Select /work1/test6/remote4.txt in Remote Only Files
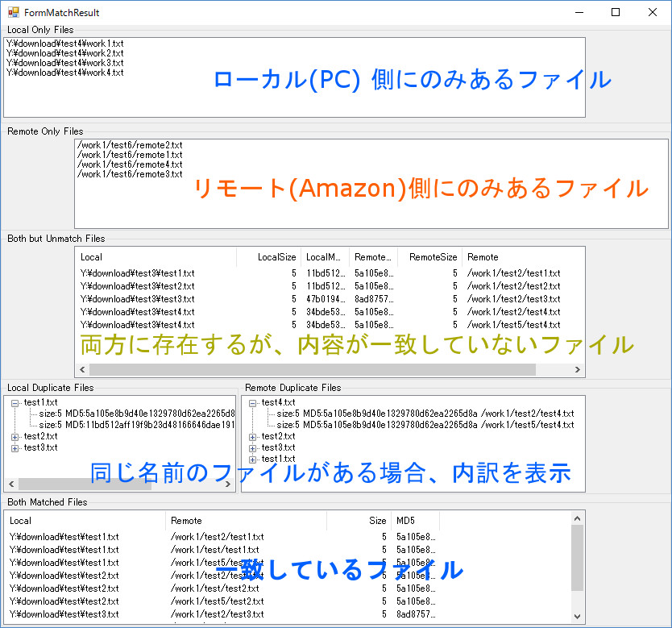The image size is (672, 628). 131,164
